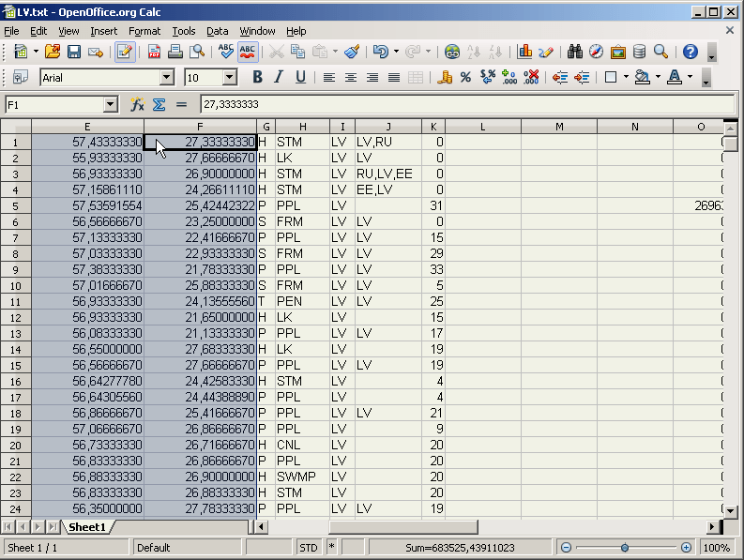The width and height of the screenshot is (744, 560).
Task: Toggle the Navigator compass
Action: click(597, 52)
